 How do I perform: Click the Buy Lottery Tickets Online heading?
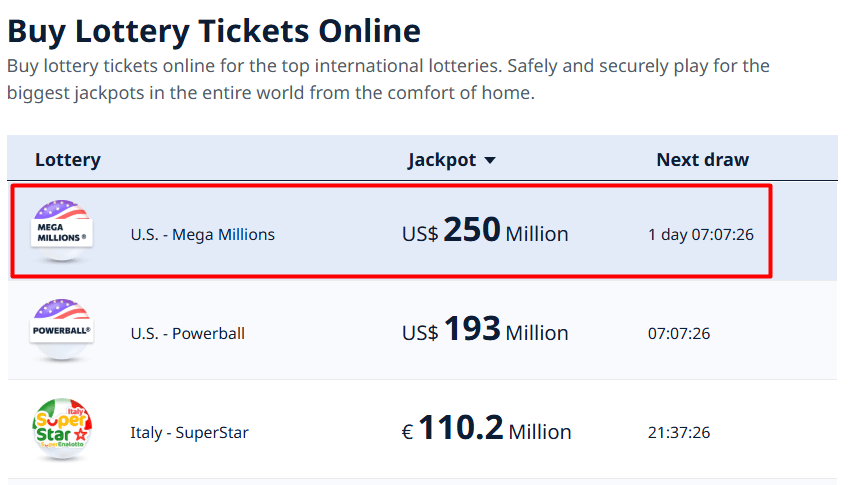click(x=214, y=30)
